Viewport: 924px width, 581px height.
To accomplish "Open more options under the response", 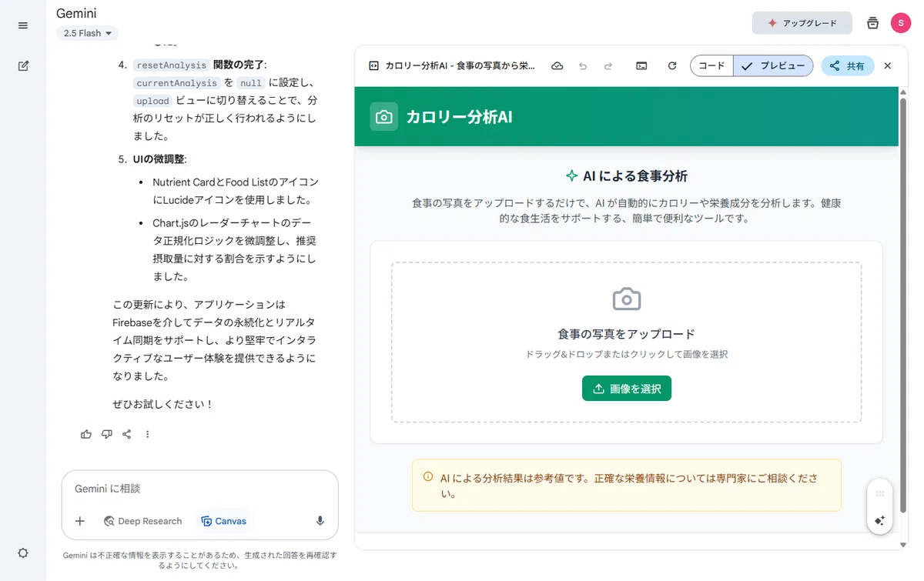I will pyautogui.click(x=148, y=434).
